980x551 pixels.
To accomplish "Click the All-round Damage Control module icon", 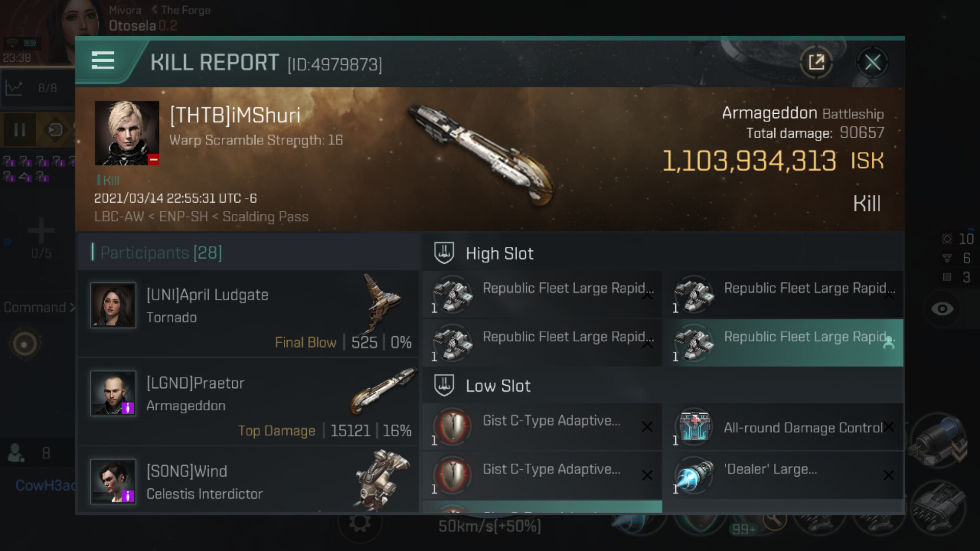I will (694, 427).
